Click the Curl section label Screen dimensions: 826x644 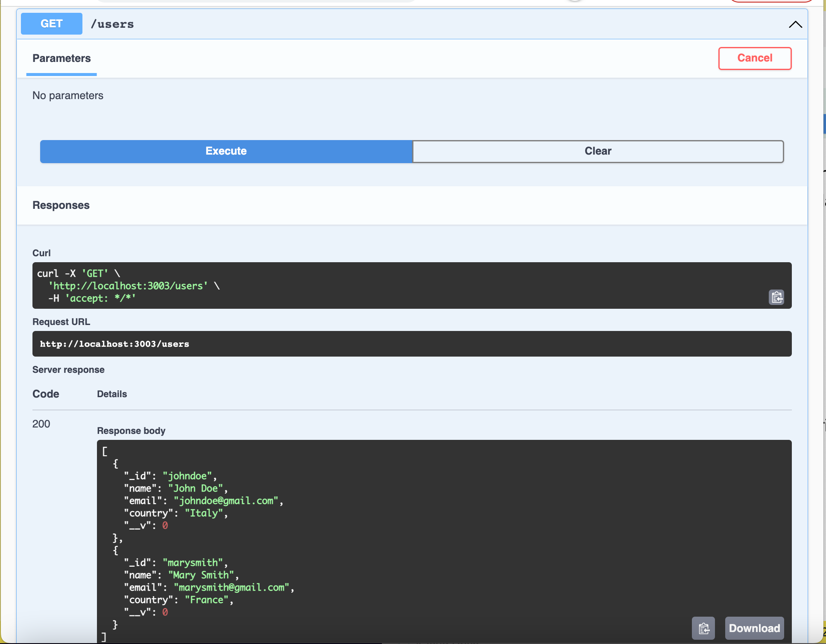click(41, 253)
